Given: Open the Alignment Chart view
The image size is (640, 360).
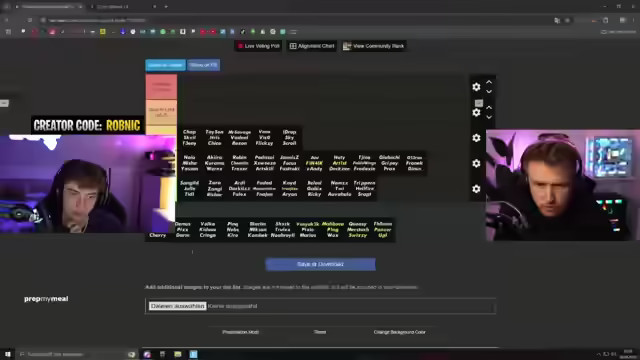Looking at the screenshot, I should (312, 46).
